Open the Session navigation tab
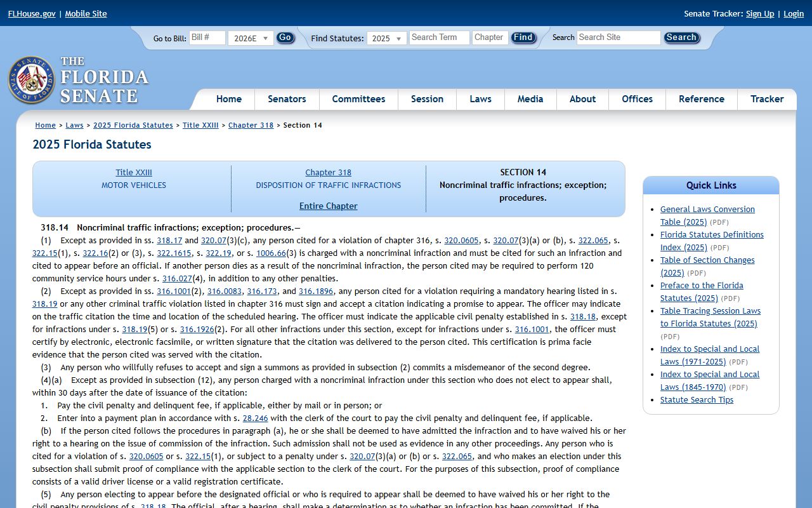Viewport: 812px width, 508px height. click(x=427, y=99)
